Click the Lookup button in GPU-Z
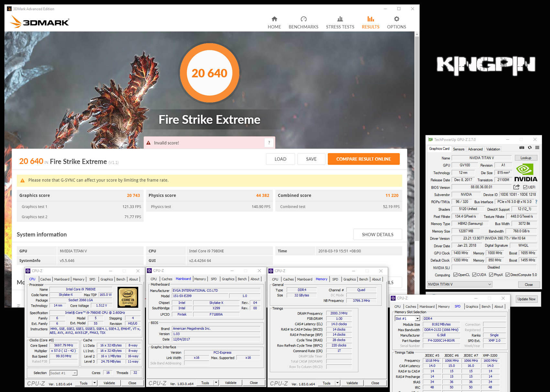 pos(526,158)
